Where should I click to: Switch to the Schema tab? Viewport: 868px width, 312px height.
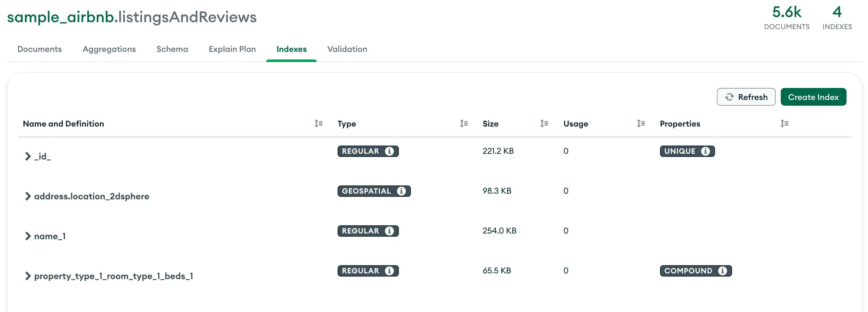[172, 49]
